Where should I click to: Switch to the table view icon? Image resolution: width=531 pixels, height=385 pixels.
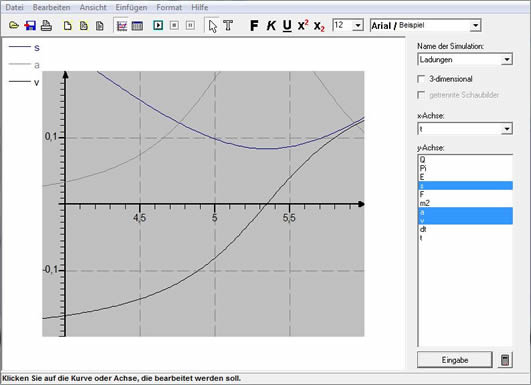coord(137,26)
